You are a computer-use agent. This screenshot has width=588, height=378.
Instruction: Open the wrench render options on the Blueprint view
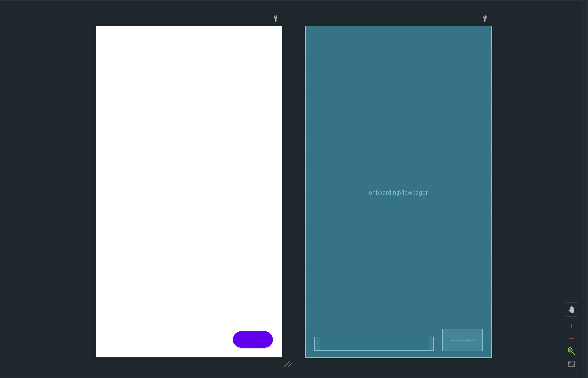(x=484, y=18)
